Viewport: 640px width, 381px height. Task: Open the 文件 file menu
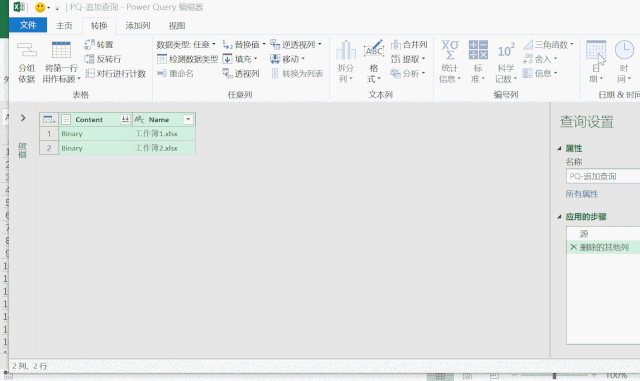[28, 25]
